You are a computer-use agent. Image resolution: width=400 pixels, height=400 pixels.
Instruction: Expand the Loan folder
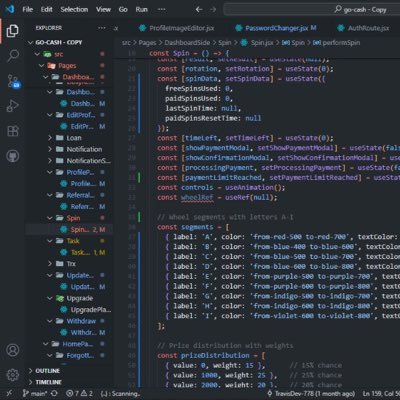(50, 138)
